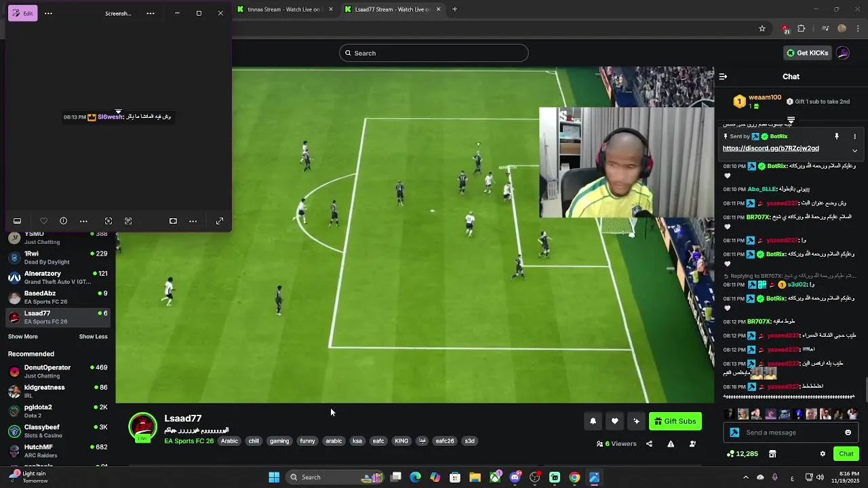Click 12,285 channel points balance

[x=743, y=454]
